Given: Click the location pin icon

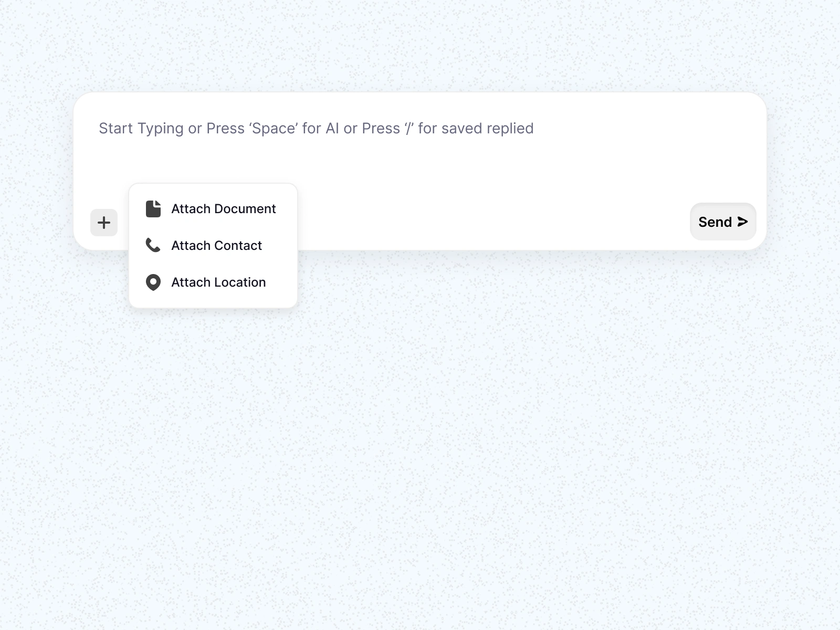Looking at the screenshot, I should click(153, 282).
